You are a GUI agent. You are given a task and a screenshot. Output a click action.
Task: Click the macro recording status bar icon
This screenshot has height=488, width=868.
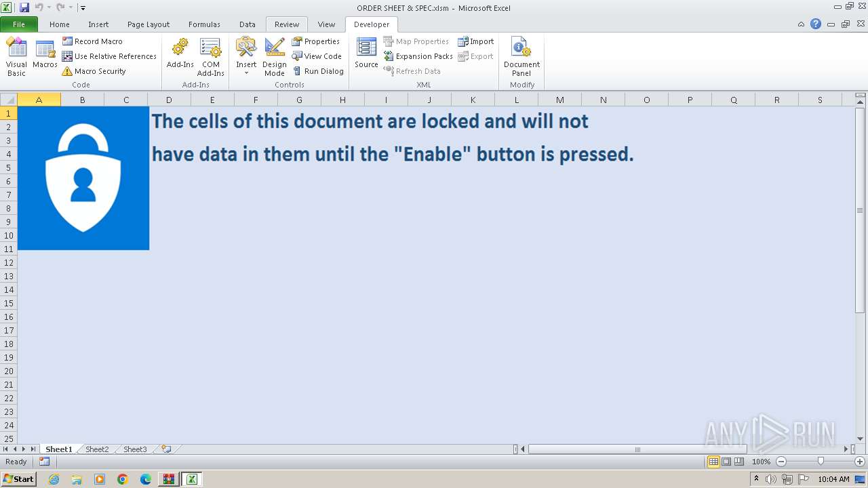44,462
